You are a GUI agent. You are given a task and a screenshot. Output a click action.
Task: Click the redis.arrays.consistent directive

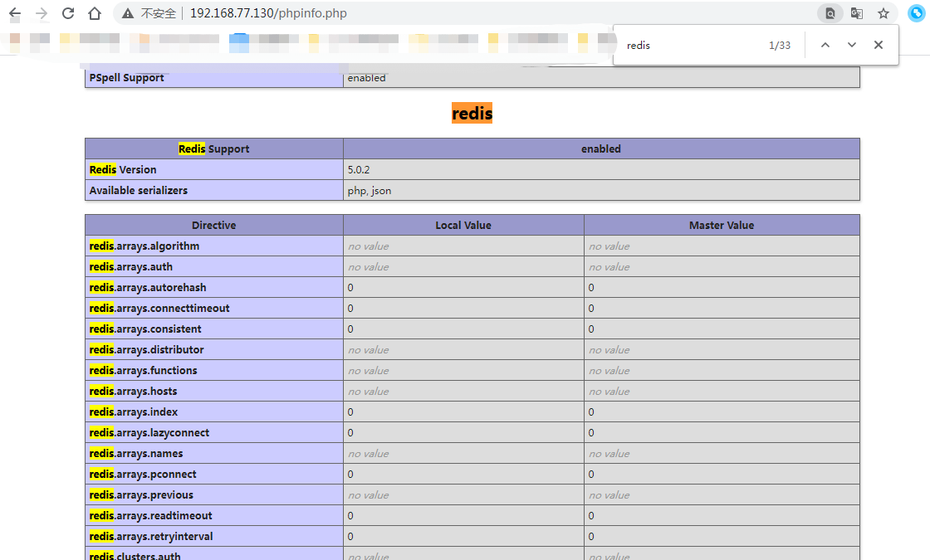pos(145,329)
